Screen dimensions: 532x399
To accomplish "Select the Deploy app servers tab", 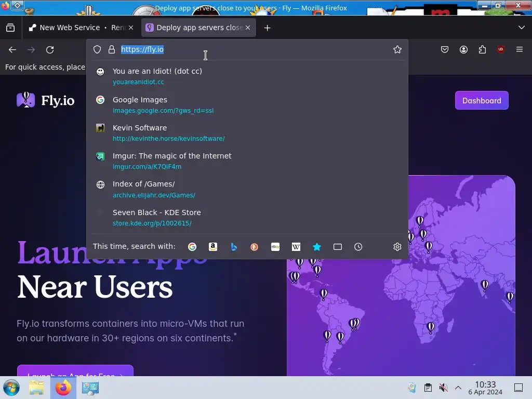I will coord(198,28).
